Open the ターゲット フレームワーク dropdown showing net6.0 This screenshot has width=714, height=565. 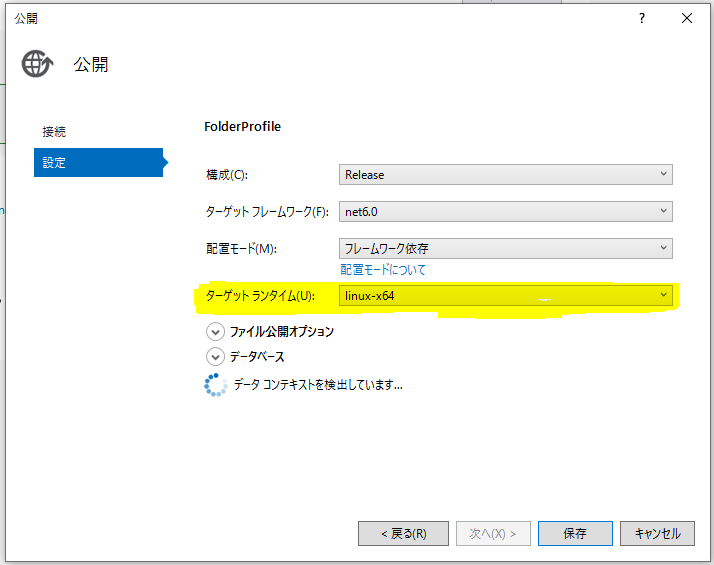[505, 211]
